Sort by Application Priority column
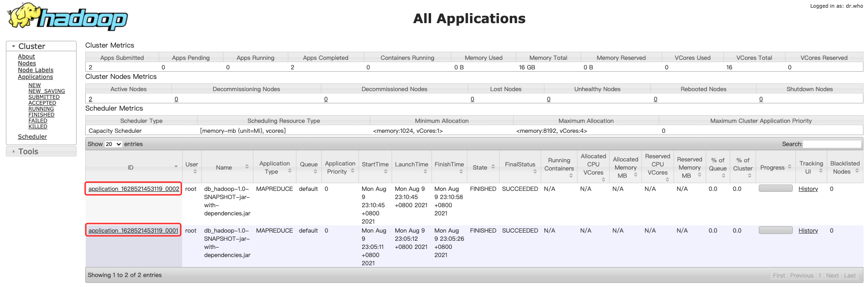This screenshot has width=868, height=287. [340, 167]
